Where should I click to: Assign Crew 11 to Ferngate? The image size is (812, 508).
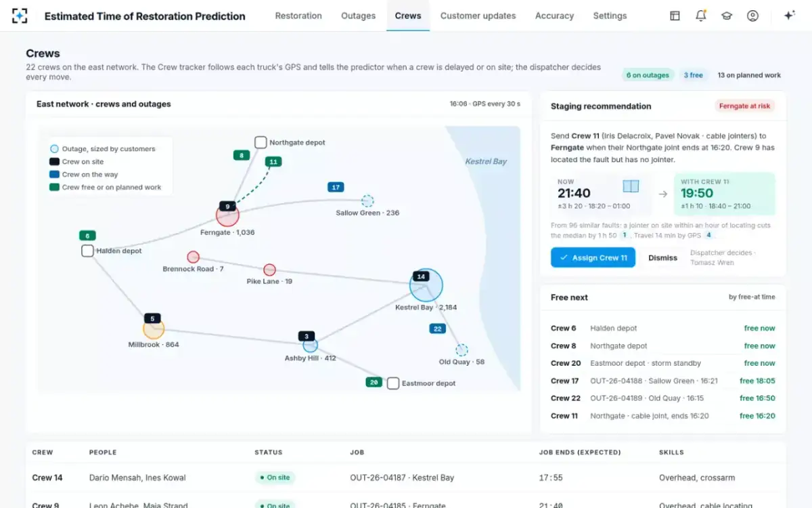point(593,257)
